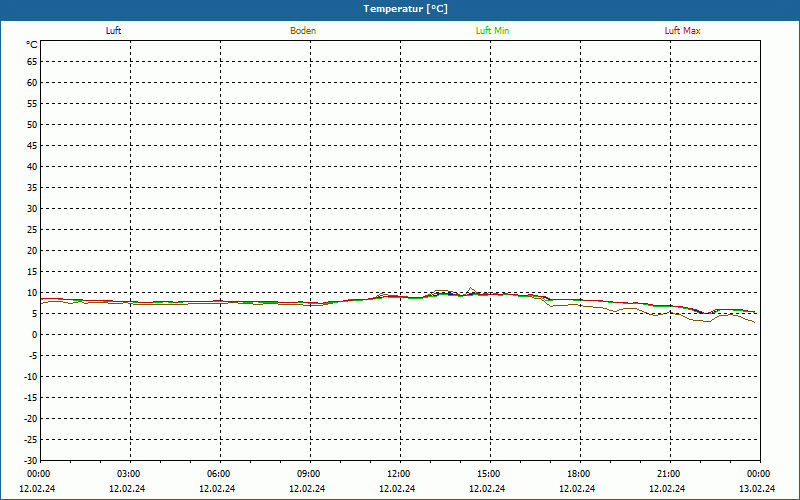Click the 10 value on the y-axis
This screenshot has height=500, width=800.
coord(32,293)
